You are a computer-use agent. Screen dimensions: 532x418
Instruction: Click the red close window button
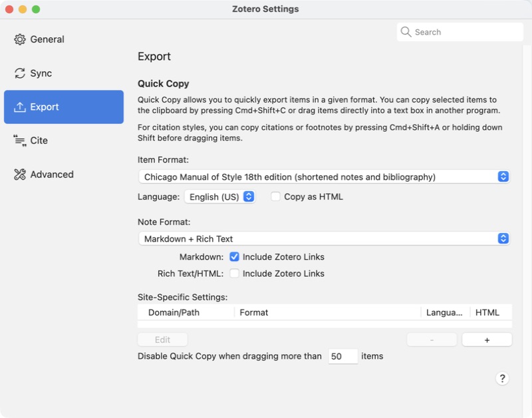coord(9,9)
